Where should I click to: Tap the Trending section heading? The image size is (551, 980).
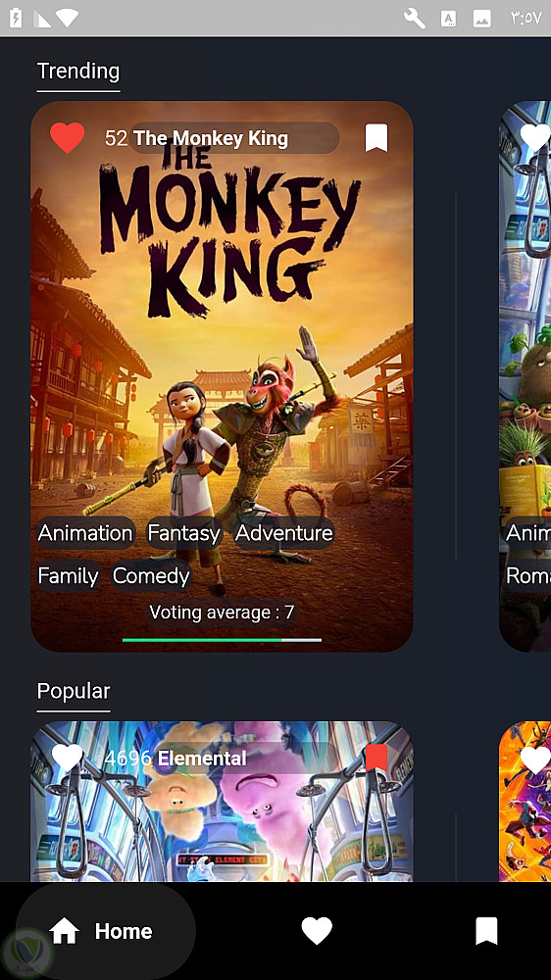click(x=78, y=71)
